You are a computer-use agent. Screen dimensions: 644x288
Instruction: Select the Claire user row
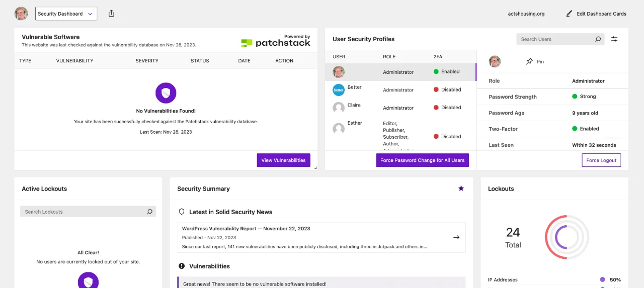[x=400, y=108]
